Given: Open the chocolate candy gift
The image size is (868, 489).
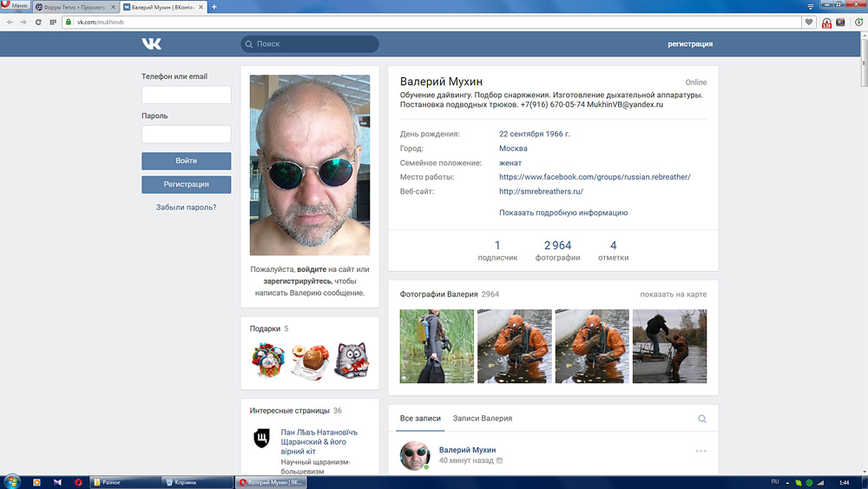Looking at the screenshot, I should click(310, 360).
